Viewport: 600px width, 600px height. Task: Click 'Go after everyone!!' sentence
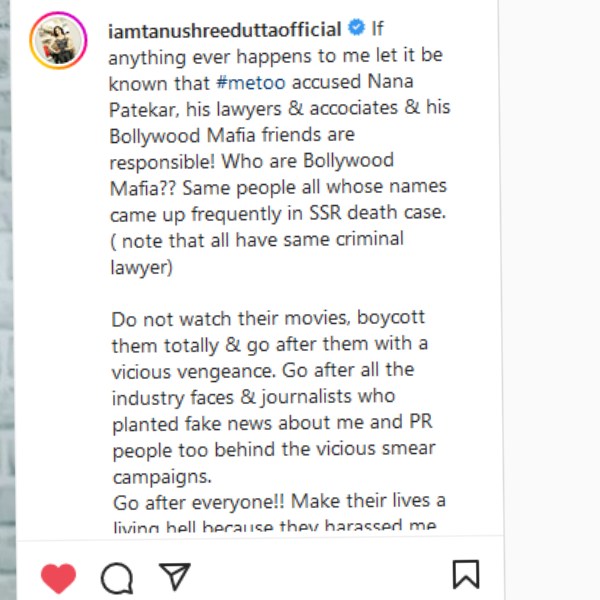click(x=199, y=502)
